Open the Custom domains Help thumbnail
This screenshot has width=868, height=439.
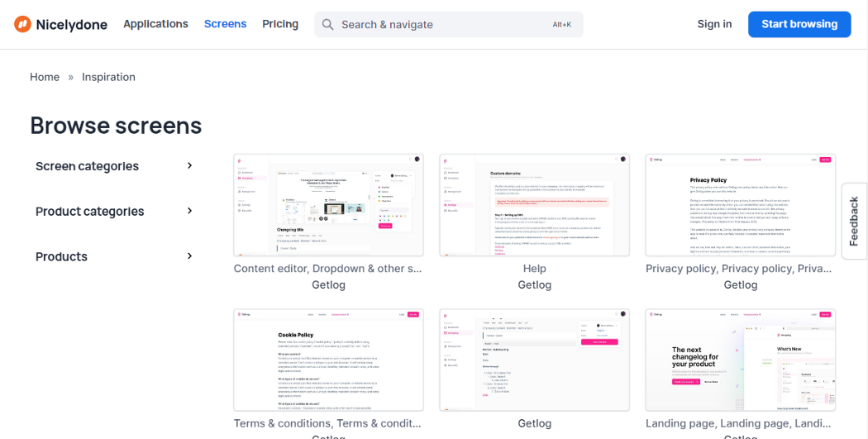click(x=535, y=205)
